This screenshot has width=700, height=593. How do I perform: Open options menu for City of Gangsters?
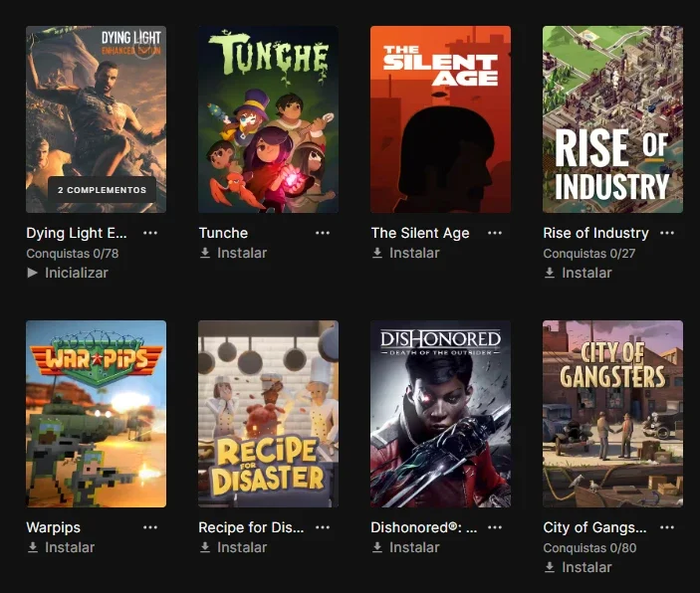click(x=667, y=527)
